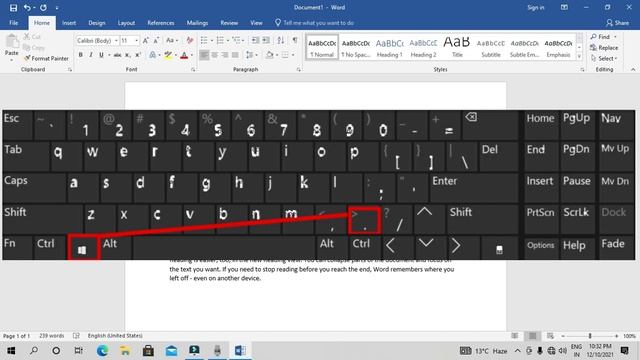Switch to the References tab
This screenshot has width=640, height=360.
click(160, 23)
